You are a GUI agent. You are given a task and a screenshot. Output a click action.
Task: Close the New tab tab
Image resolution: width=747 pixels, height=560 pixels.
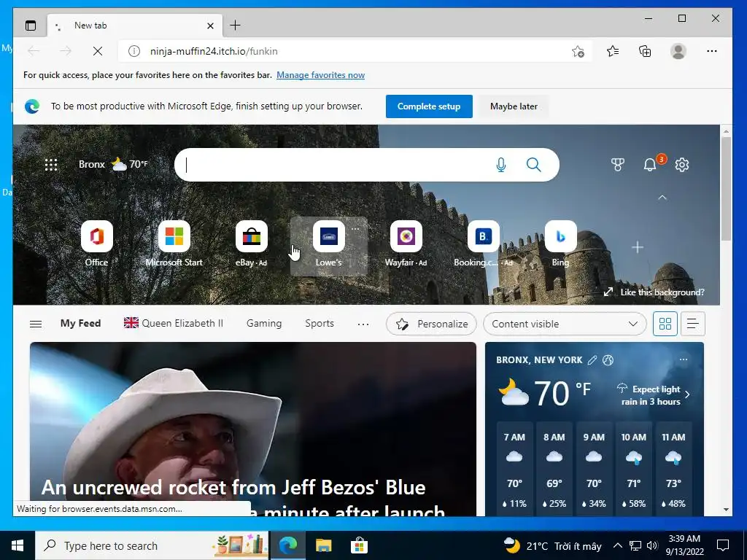[210, 26]
